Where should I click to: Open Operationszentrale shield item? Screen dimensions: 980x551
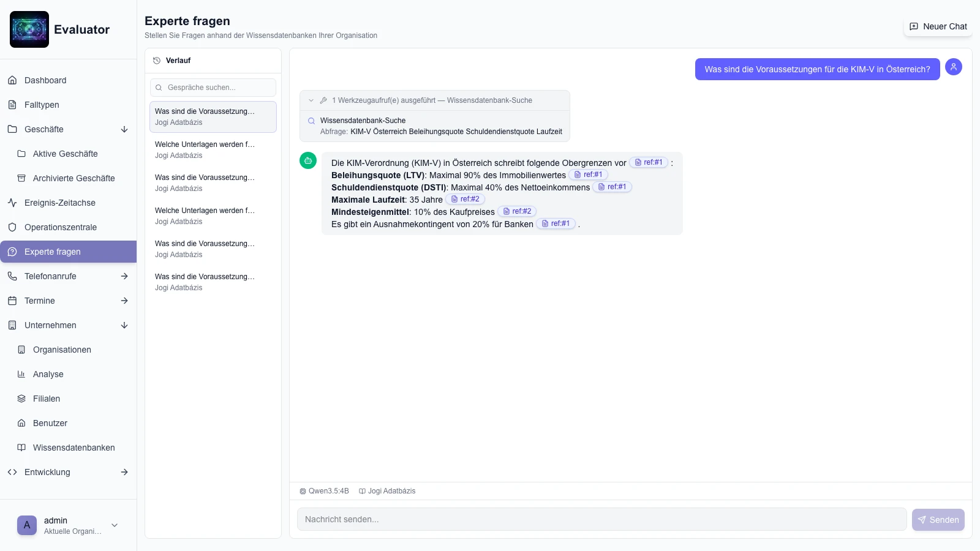60,227
